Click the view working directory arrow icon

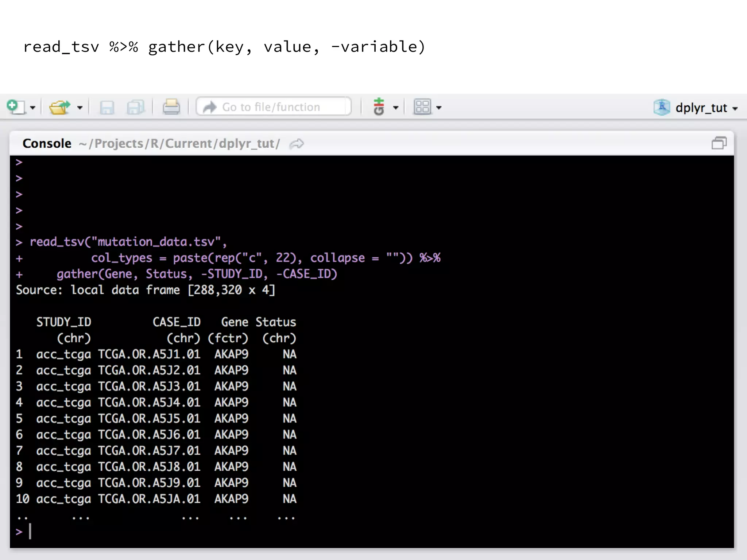point(297,144)
